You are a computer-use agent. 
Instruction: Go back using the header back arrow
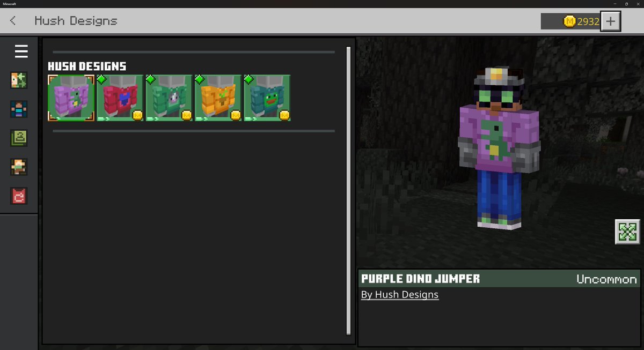[13, 21]
